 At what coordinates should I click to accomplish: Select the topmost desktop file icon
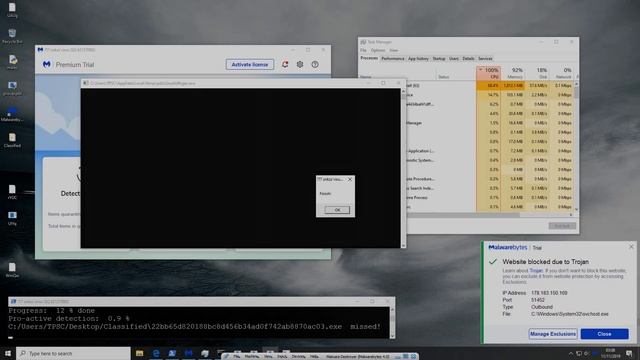pyautogui.click(x=12, y=10)
